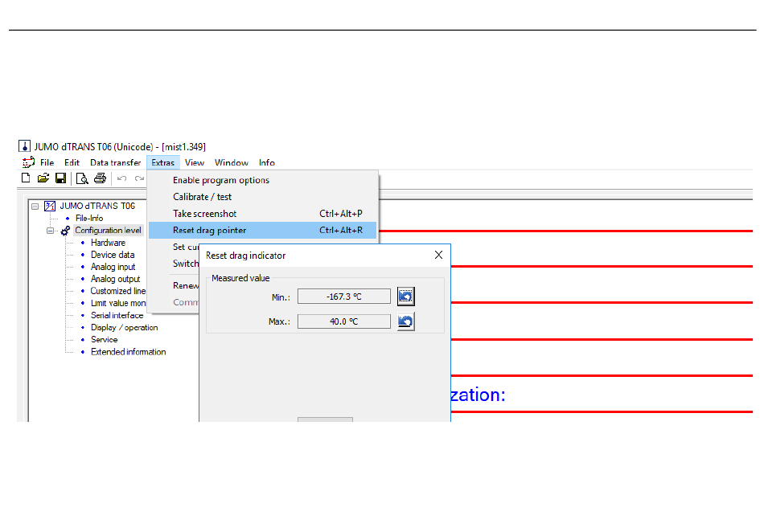The image size is (764, 532).
Task: Choose Enable program options menu entry
Action: click(x=263, y=180)
